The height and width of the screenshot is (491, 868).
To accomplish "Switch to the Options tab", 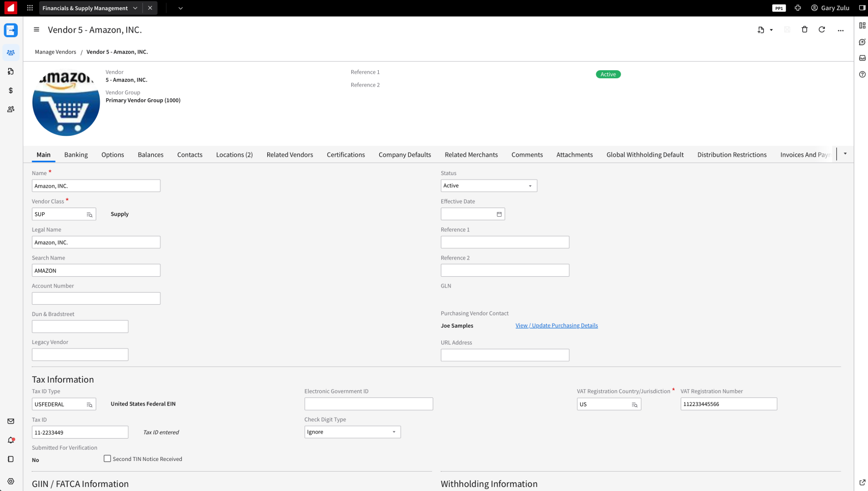I will click(113, 155).
